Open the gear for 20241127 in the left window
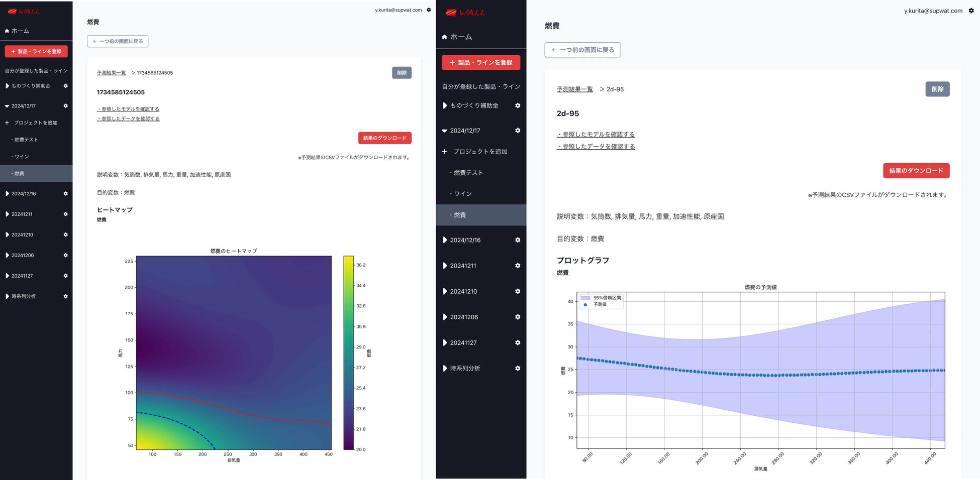980x480 pixels. [x=65, y=276]
